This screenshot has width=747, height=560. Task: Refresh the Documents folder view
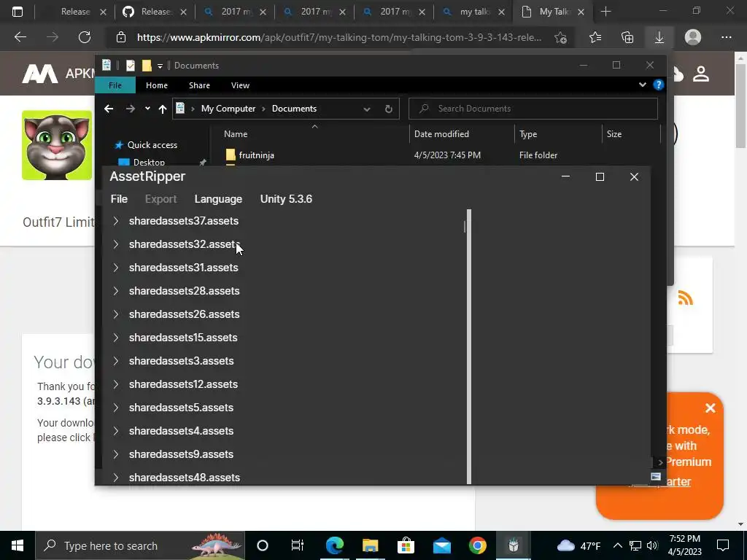[x=389, y=109]
